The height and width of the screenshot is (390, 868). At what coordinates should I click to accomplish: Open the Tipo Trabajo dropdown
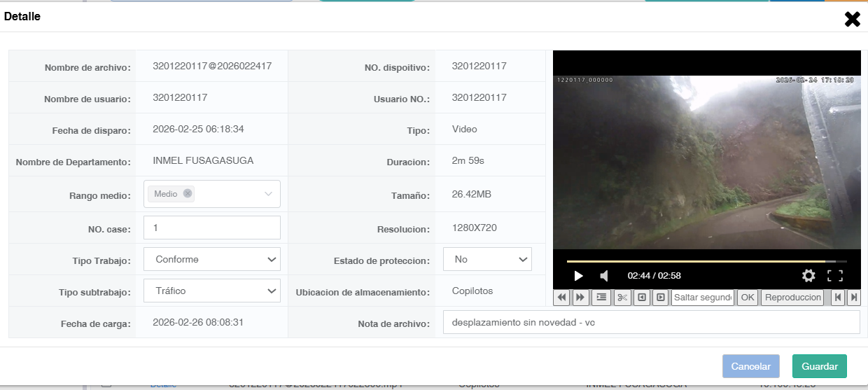point(212,259)
